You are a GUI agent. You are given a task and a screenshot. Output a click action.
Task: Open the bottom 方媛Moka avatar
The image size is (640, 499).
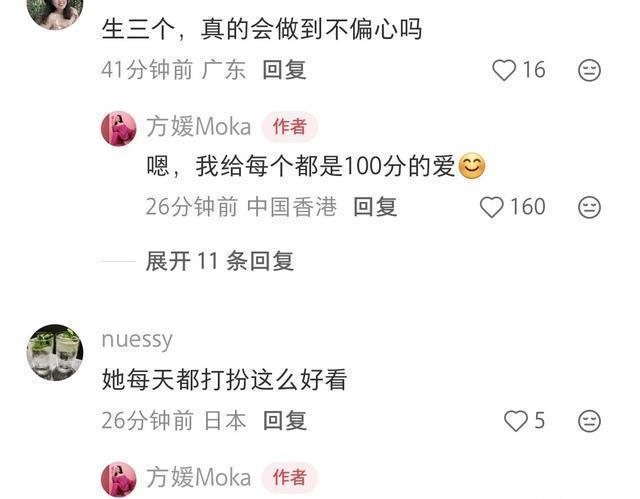[118, 479]
